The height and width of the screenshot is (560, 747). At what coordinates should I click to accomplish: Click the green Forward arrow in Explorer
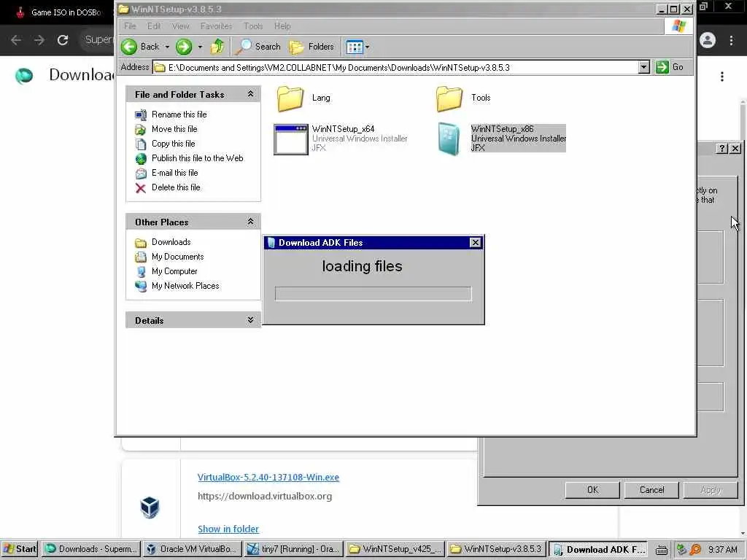tap(184, 47)
